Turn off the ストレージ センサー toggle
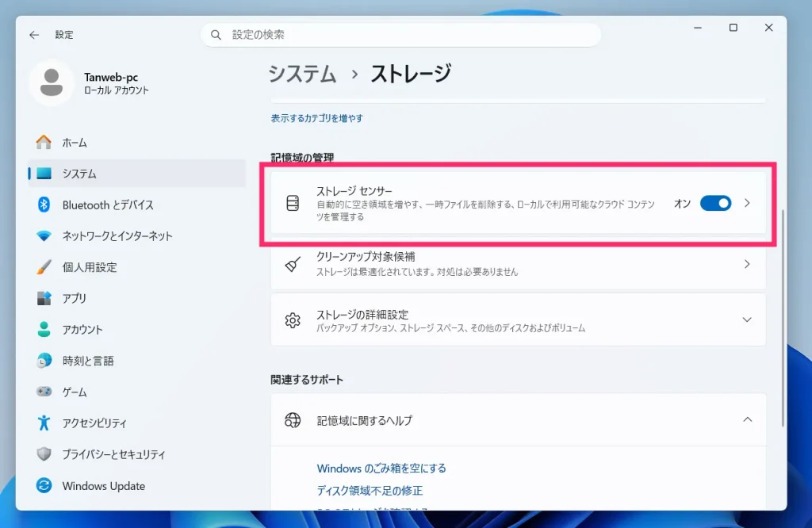The image size is (812, 528). click(x=715, y=203)
